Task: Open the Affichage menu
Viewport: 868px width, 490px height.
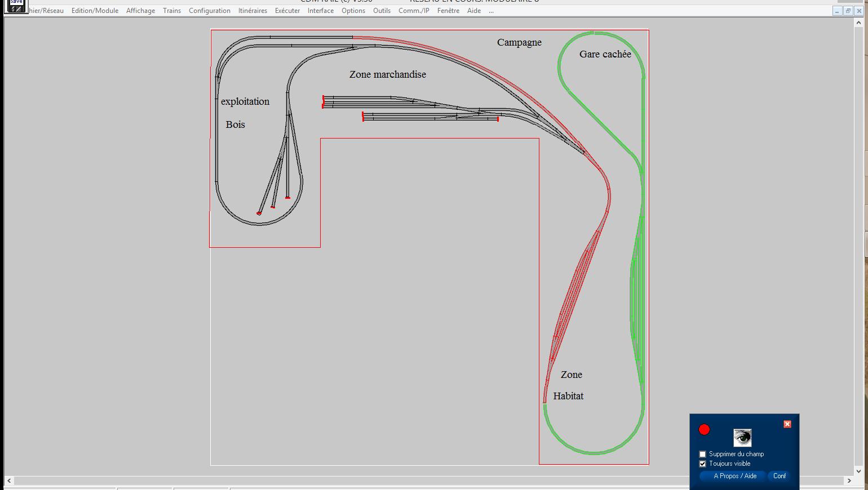Action: coord(140,11)
